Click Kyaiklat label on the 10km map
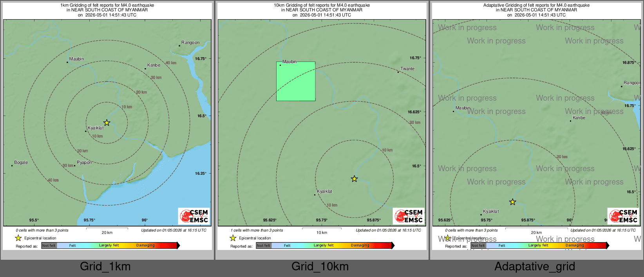The width and height of the screenshot is (644, 277). click(x=324, y=191)
